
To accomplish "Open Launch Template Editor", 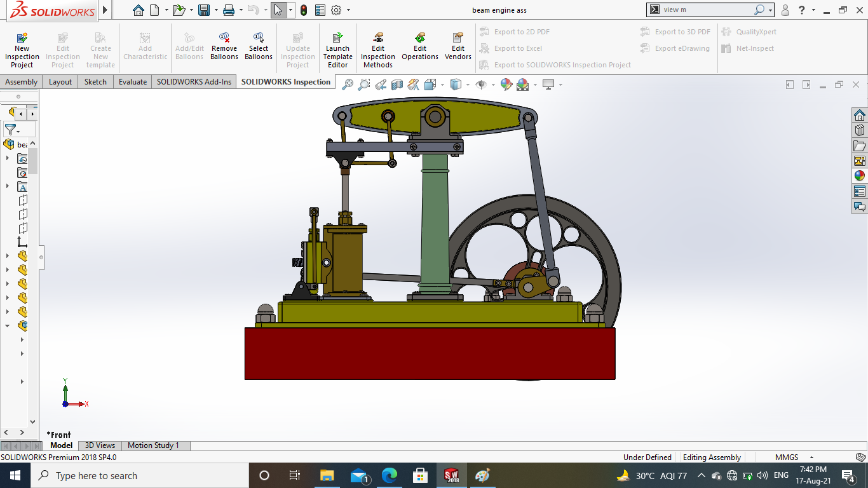I will click(337, 51).
